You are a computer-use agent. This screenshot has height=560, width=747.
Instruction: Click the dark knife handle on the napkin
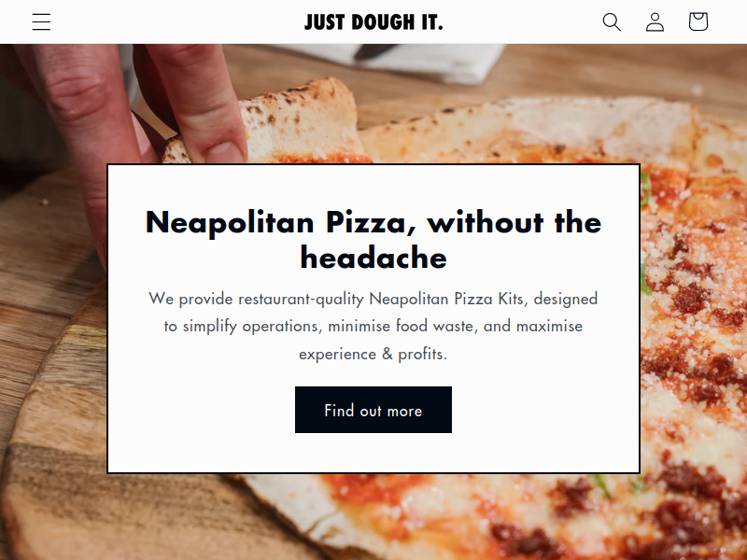(376, 50)
